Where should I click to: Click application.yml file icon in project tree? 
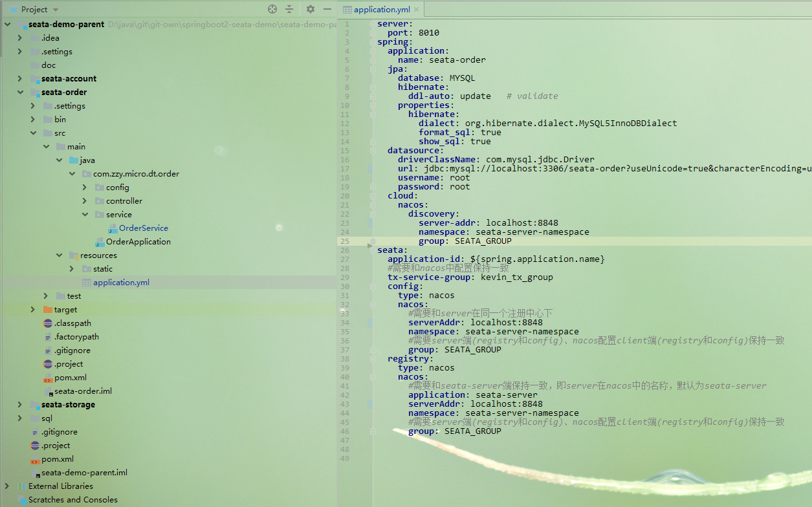(x=87, y=283)
